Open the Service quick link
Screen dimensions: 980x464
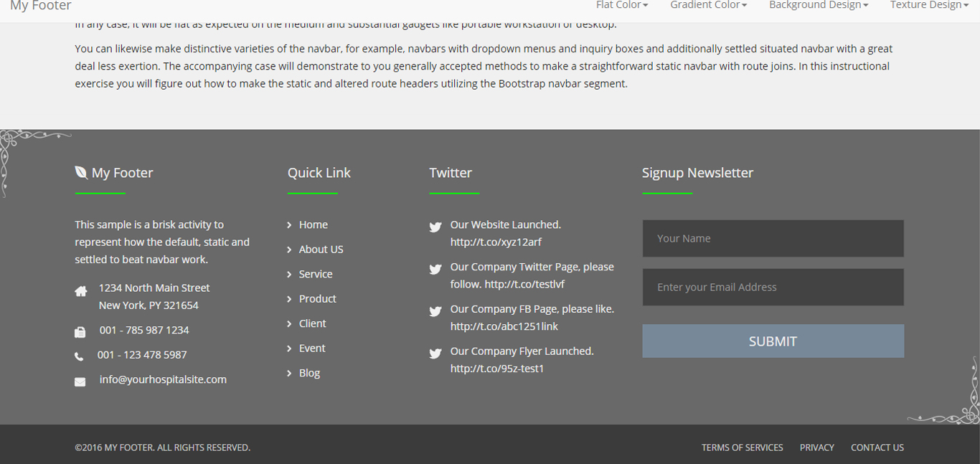(x=316, y=274)
